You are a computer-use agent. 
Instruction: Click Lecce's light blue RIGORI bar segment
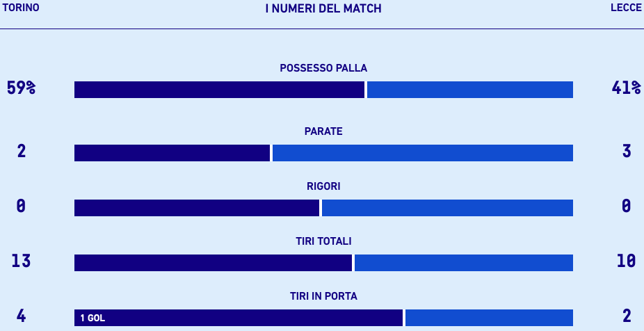(x=447, y=208)
